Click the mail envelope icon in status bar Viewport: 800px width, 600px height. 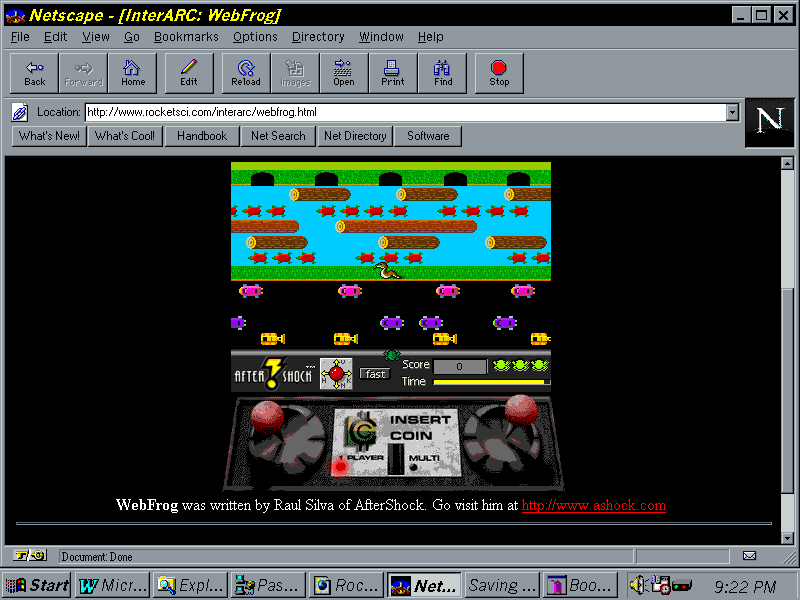point(749,556)
